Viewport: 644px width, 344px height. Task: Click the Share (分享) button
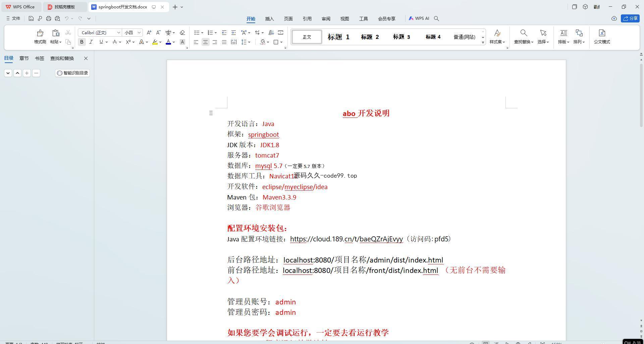[x=630, y=18]
